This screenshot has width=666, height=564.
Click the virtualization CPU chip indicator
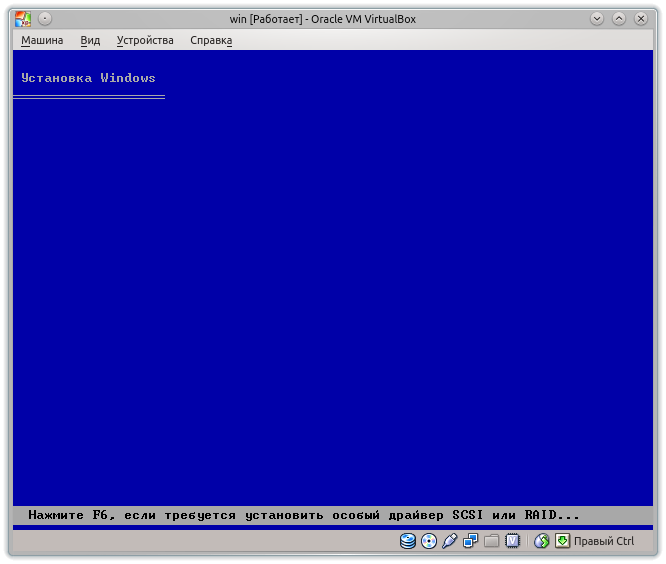click(513, 541)
